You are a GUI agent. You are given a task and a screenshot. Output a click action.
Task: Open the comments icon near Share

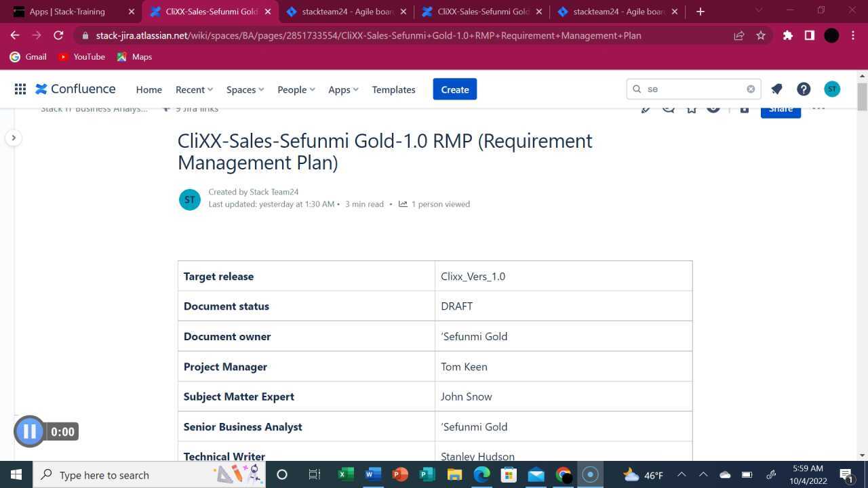point(669,108)
